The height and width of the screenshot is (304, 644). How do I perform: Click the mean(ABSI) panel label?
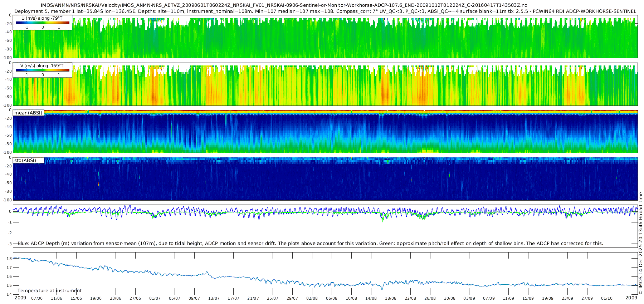click(28, 113)
